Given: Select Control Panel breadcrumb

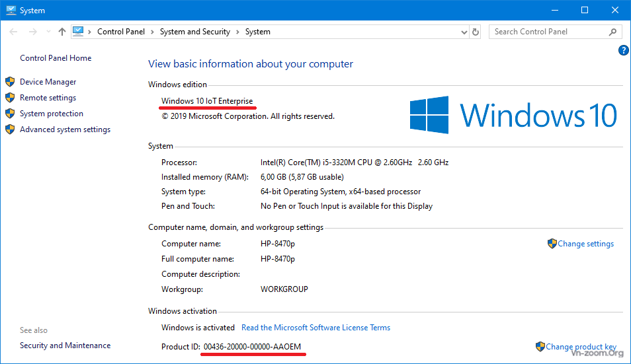Looking at the screenshot, I should [121, 32].
